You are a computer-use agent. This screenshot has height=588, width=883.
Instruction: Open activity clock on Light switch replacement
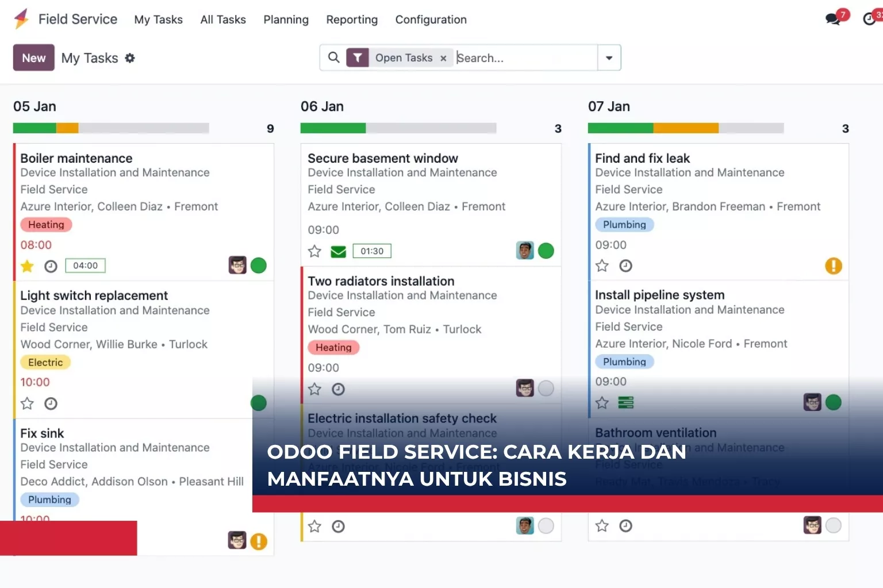51,403
